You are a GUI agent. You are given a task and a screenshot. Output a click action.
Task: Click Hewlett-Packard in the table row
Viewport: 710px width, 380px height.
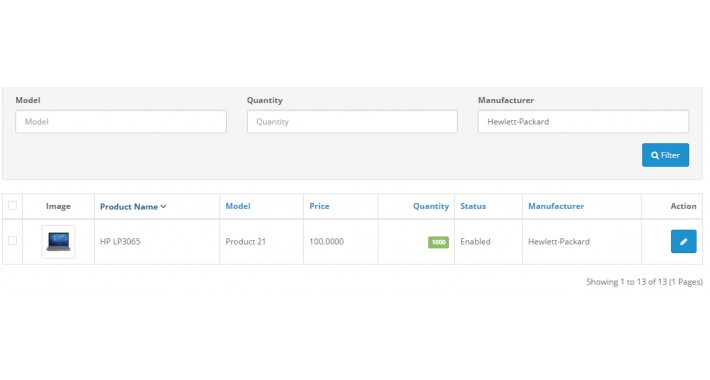click(x=559, y=241)
